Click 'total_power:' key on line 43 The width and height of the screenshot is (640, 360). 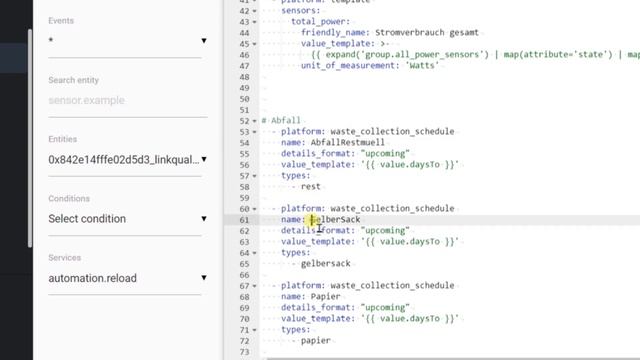point(320,22)
